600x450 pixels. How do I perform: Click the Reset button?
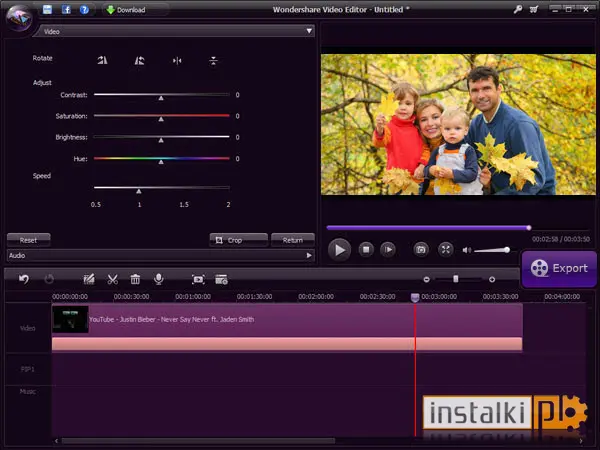(29, 240)
